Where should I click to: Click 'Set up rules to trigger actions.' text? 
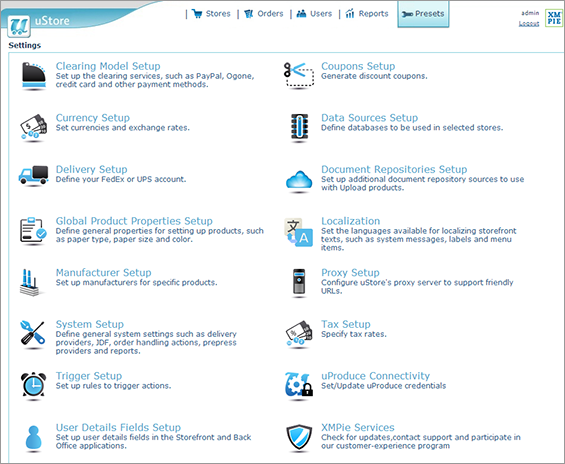113,385
